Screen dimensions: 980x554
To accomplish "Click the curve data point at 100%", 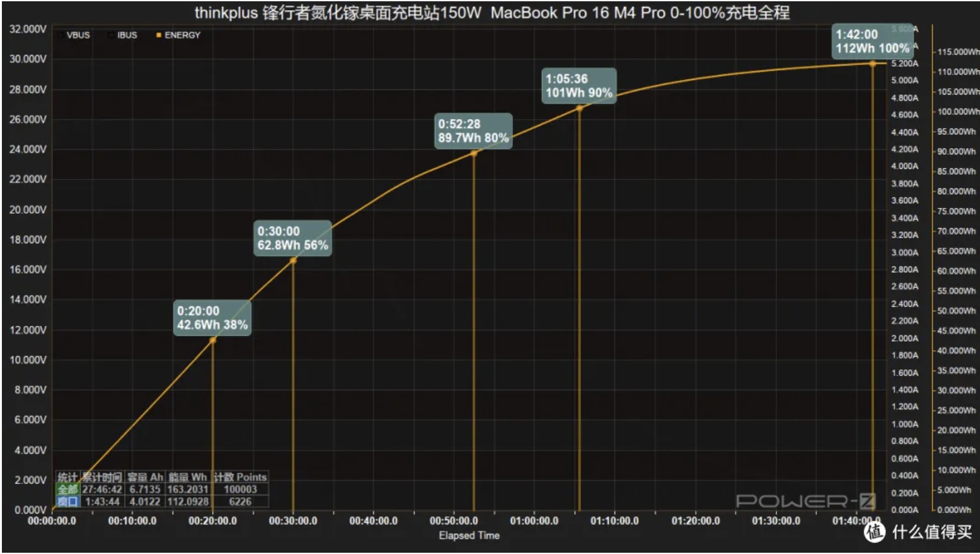I will tap(873, 64).
